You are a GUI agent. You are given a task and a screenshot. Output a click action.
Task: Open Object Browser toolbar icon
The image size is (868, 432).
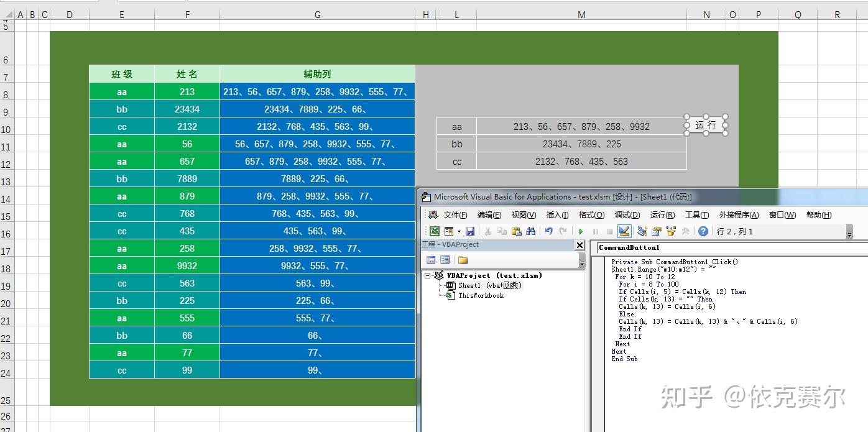coord(671,231)
